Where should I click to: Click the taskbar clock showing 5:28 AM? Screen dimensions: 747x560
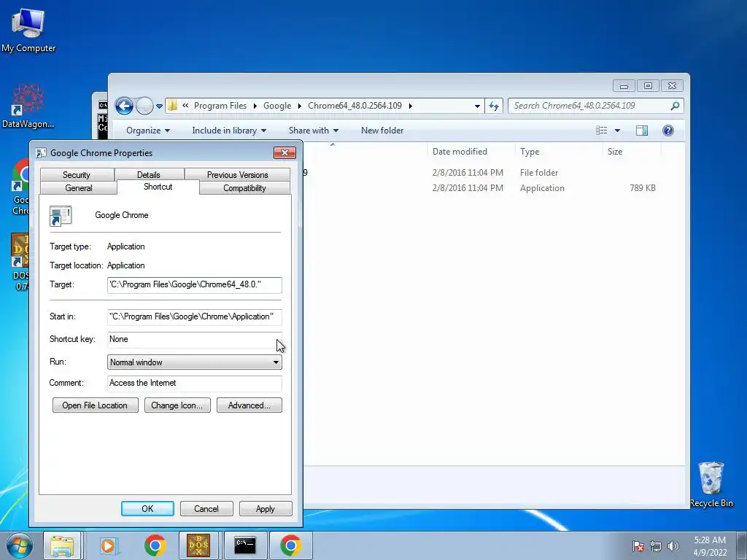coord(710,546)
